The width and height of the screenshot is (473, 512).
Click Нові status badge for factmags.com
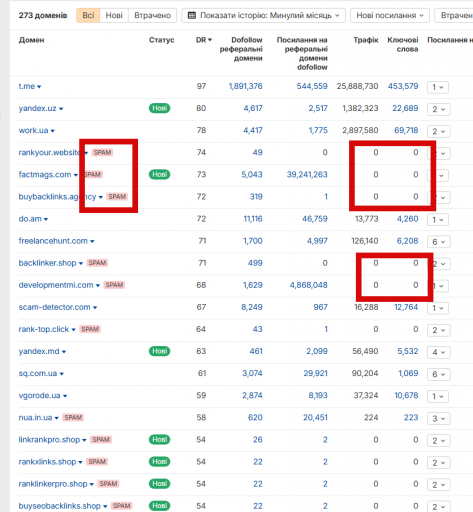pos(159,175)
